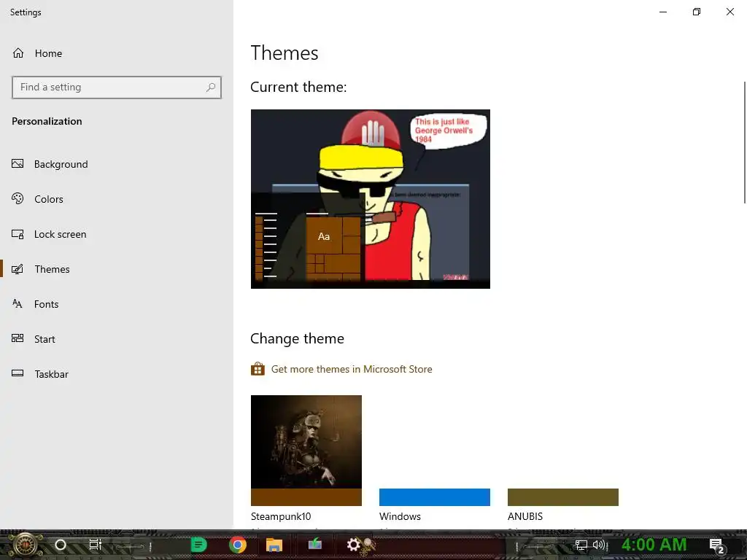Apply the Steampunk10 theme
The height and width of the screenshot is (560, 747).
306,451
